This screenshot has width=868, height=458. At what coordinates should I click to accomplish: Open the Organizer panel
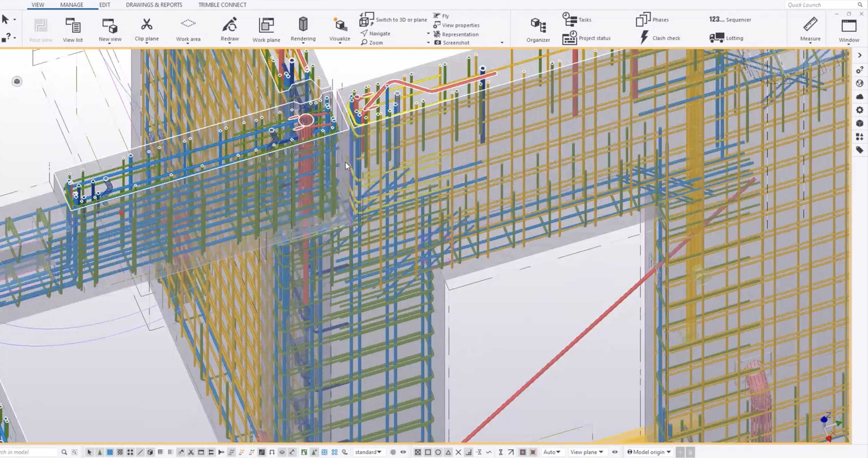click(538, 30)
